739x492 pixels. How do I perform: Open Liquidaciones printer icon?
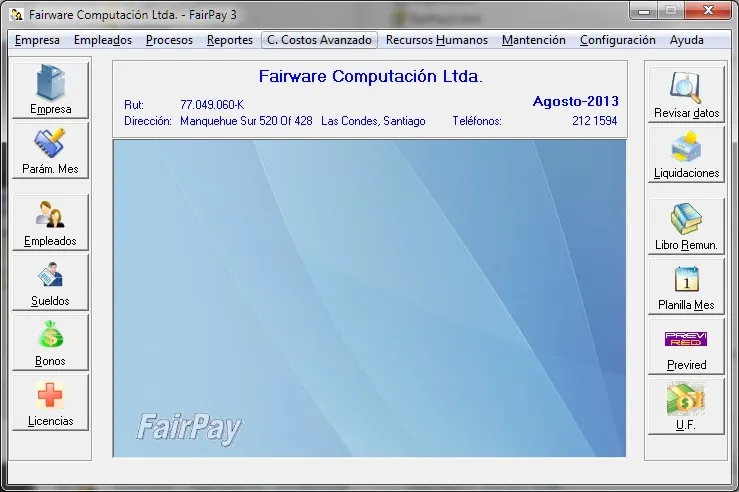coord(686,154)
